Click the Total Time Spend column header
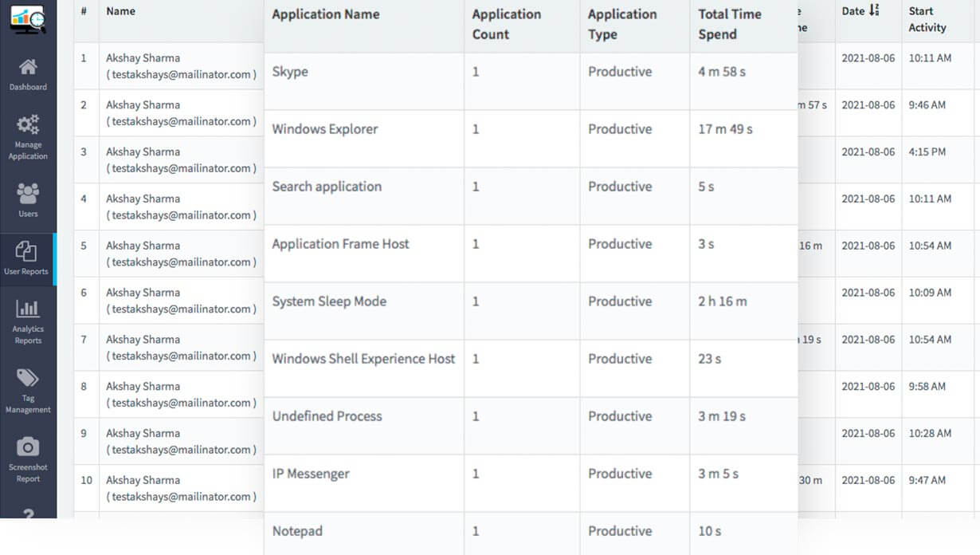 click(730, 24)
